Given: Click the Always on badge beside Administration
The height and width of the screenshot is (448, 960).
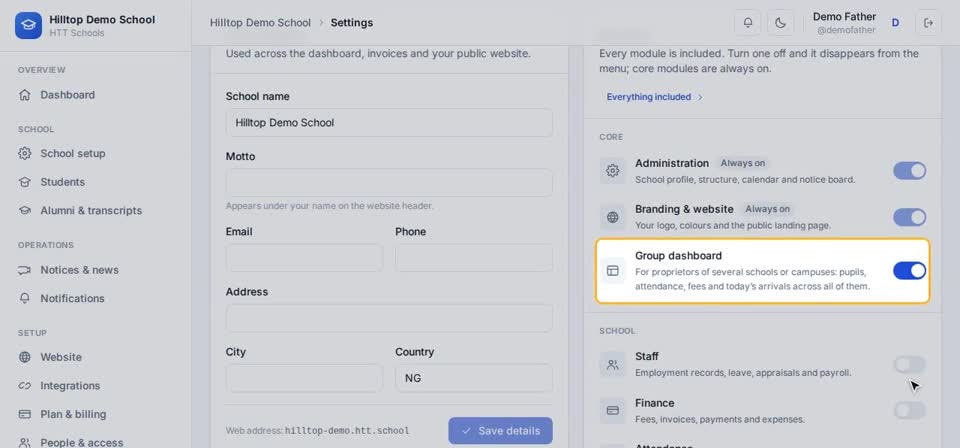Looking at the screenshot, I should (743, 163).
